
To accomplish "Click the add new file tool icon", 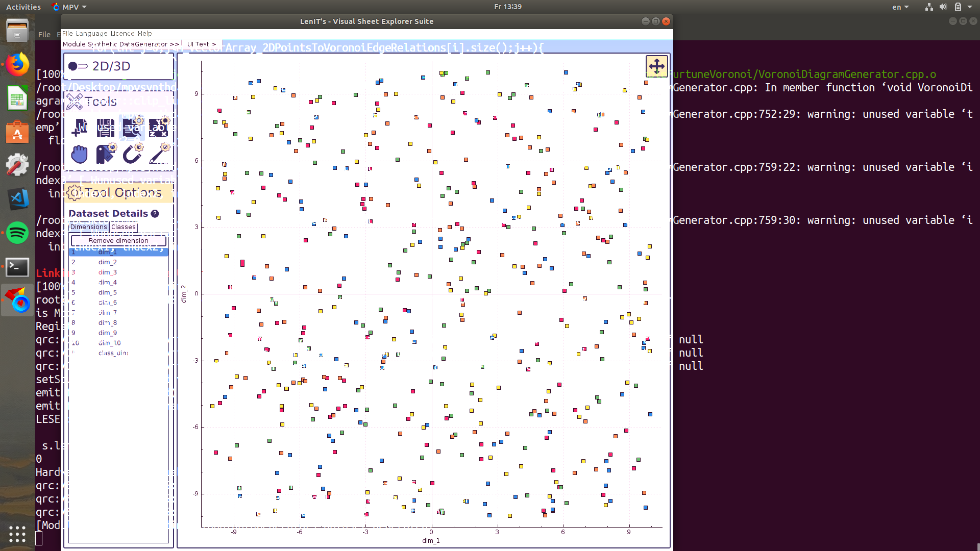I will [x=79, y=128].
